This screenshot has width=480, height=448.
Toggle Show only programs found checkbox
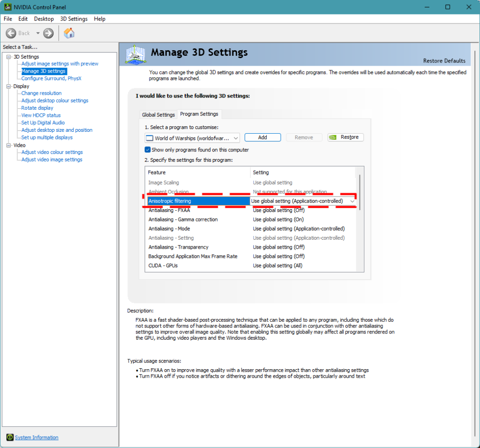[x=148, y=150]
